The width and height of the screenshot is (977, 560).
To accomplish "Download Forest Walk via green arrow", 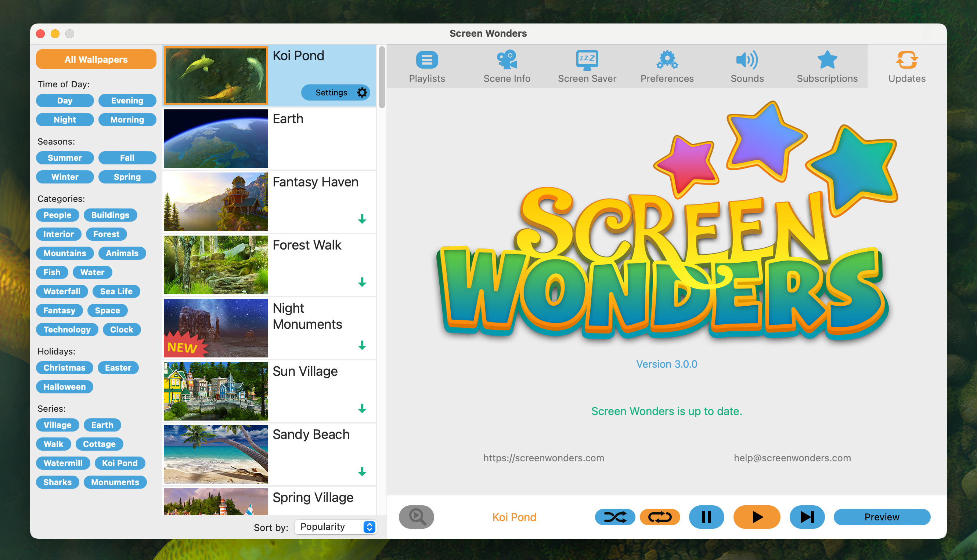I will click(362, 282).
